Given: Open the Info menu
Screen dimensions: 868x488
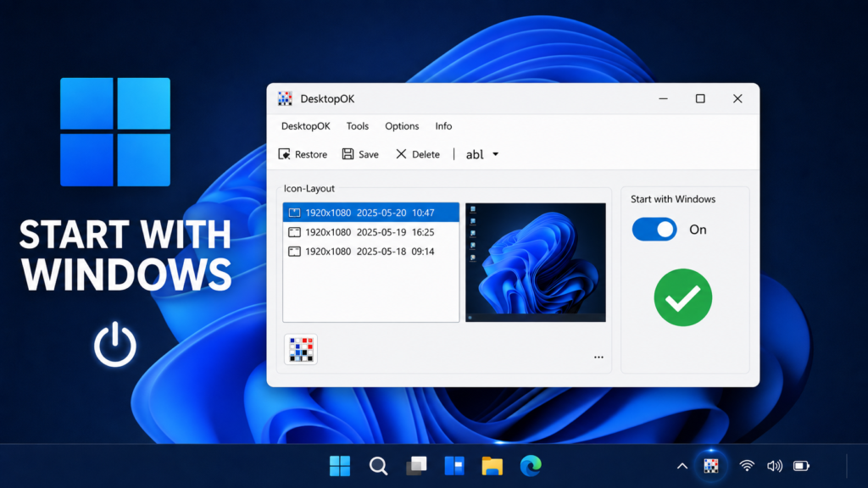Looking at the screenshot, I should point(443,126).
